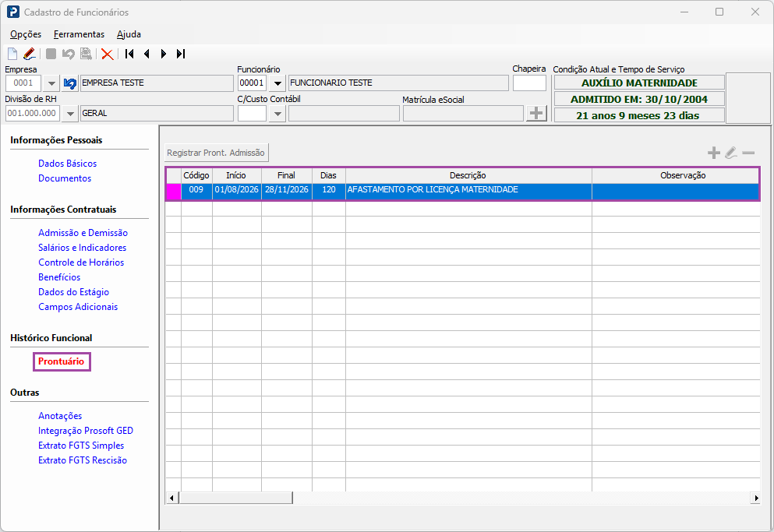Image resolution: width=774 pixels, height=532 pixels.
Task: Click the Observação column header
Action: 675,176
